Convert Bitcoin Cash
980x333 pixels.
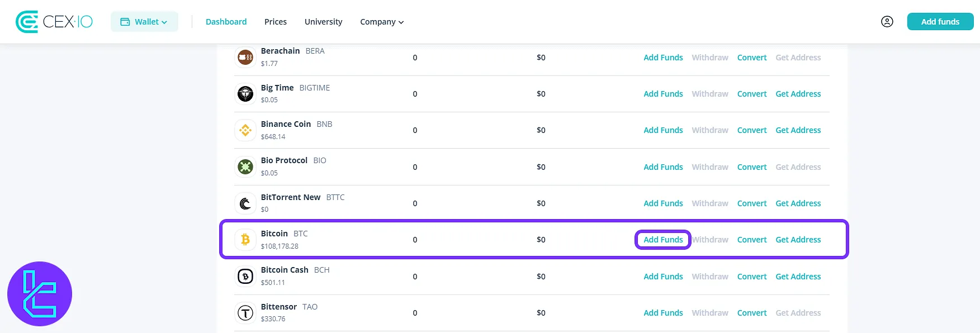(752, 277)
